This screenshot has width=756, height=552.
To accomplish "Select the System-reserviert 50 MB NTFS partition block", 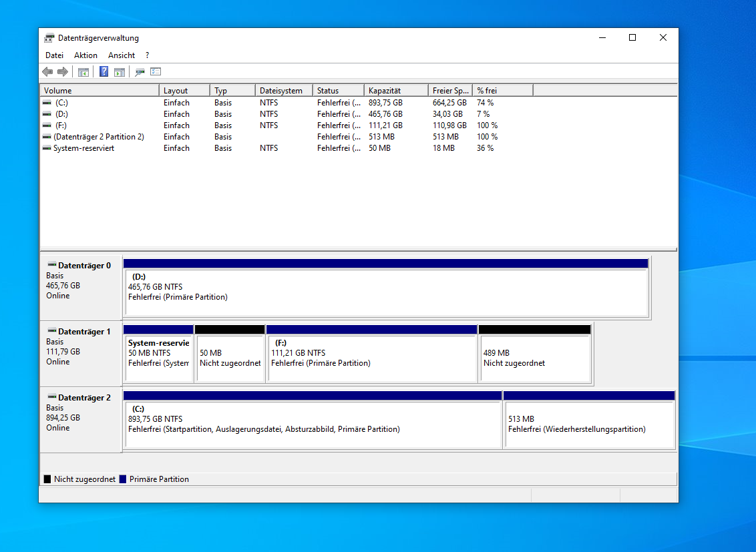I will 159,354.
